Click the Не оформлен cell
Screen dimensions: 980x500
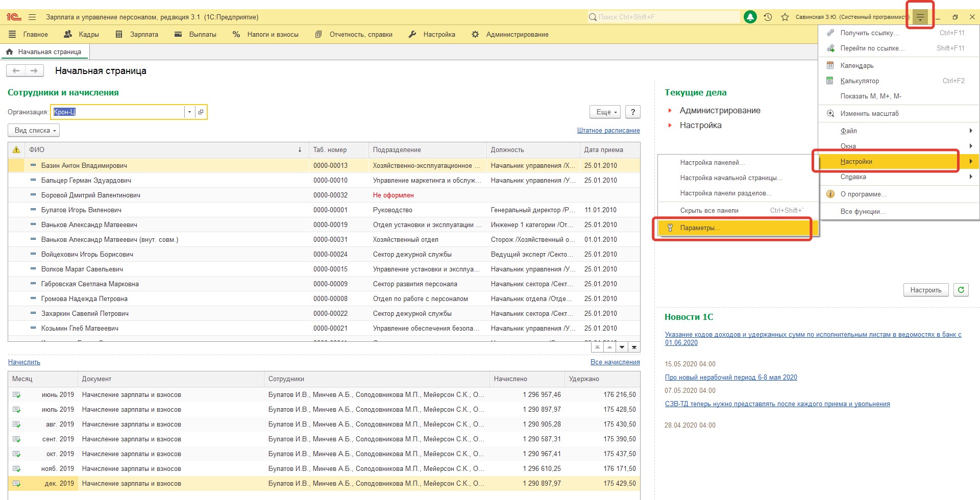pos(427,195)
